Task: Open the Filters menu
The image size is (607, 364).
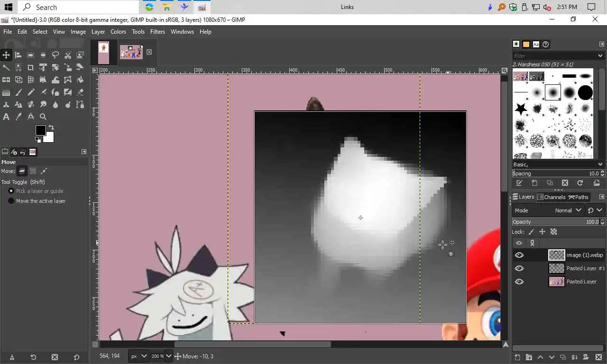Action: coord(157,32)
